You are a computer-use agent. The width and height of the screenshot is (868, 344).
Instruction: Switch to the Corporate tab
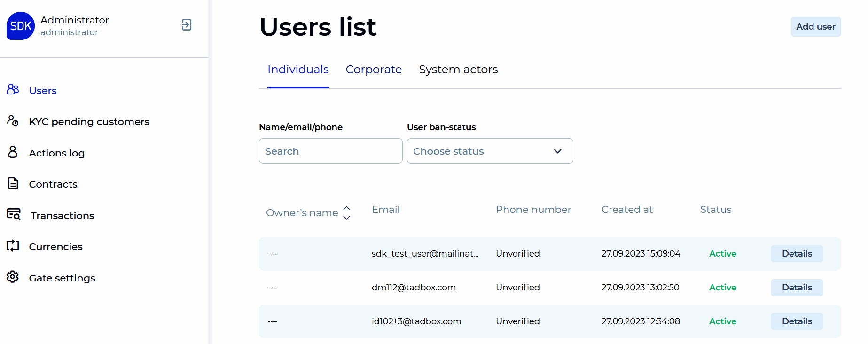[374, 70]
